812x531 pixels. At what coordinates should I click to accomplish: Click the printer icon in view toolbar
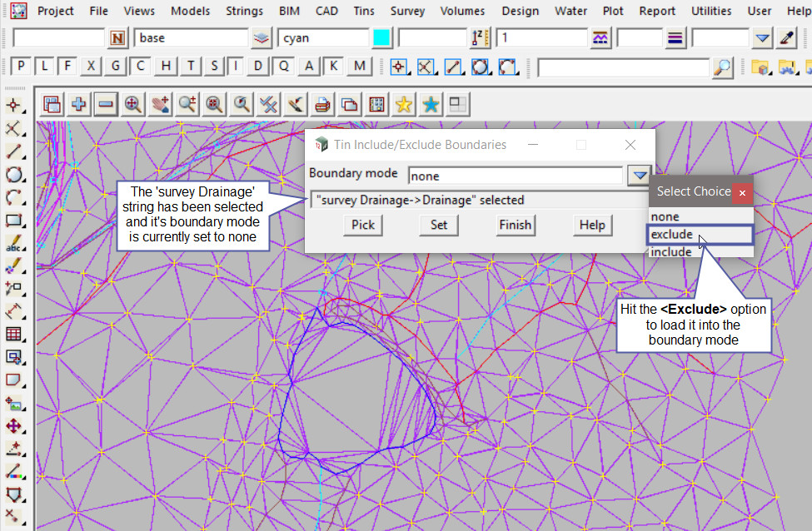tap(322, 104)
